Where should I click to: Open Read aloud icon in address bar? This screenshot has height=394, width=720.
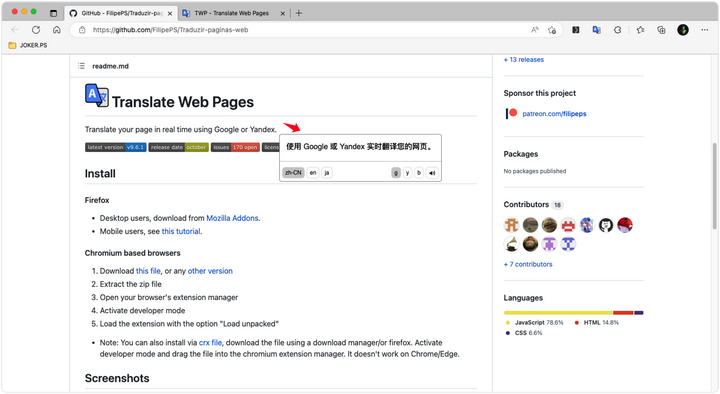pos(534,30)
